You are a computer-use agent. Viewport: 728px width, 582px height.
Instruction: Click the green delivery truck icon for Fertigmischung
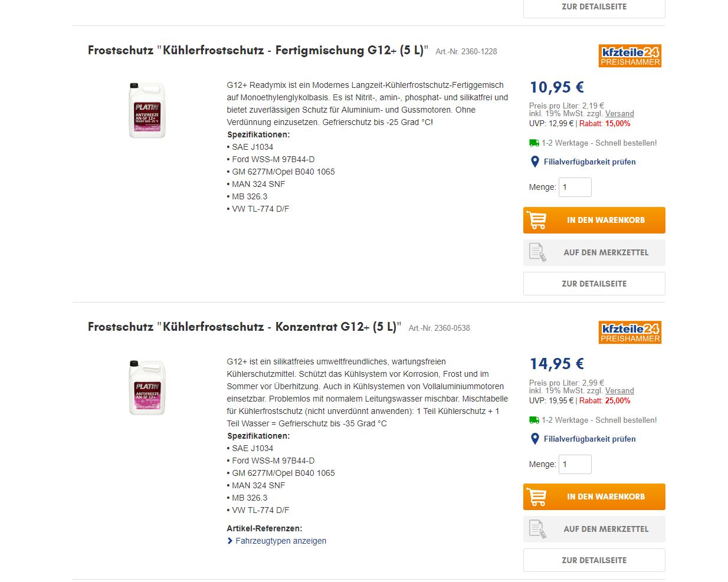(x=534, y=143)
